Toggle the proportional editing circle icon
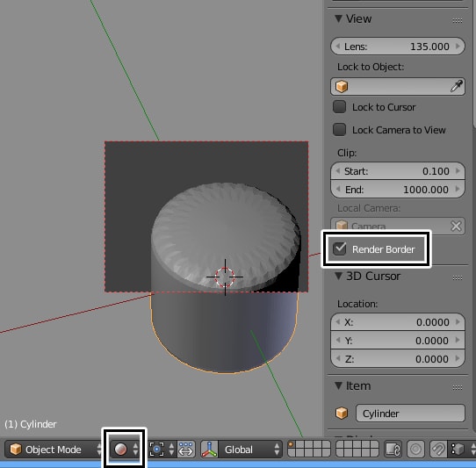Viewport: 476px width, 468px height. (415, 450)
